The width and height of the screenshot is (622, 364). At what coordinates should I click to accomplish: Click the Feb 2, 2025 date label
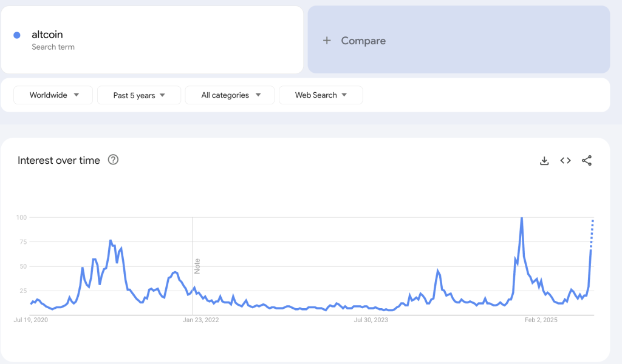click(541, 320)
